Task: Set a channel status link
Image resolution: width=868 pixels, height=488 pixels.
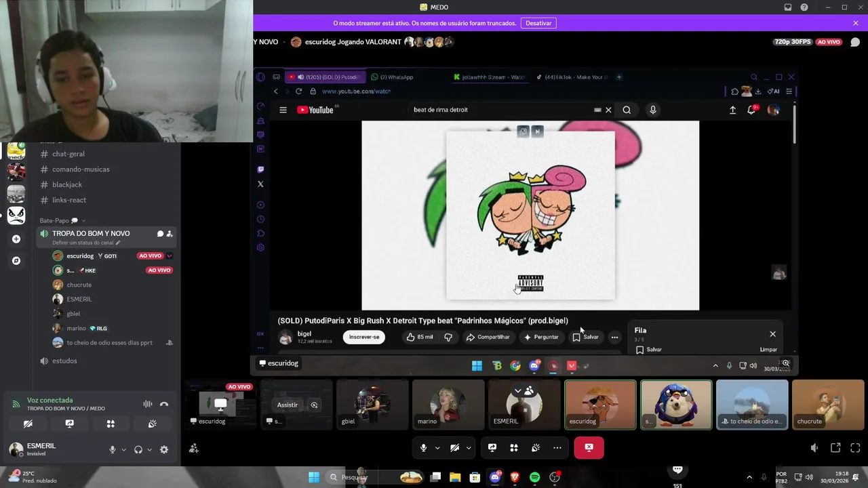Action: coord(85,243)
